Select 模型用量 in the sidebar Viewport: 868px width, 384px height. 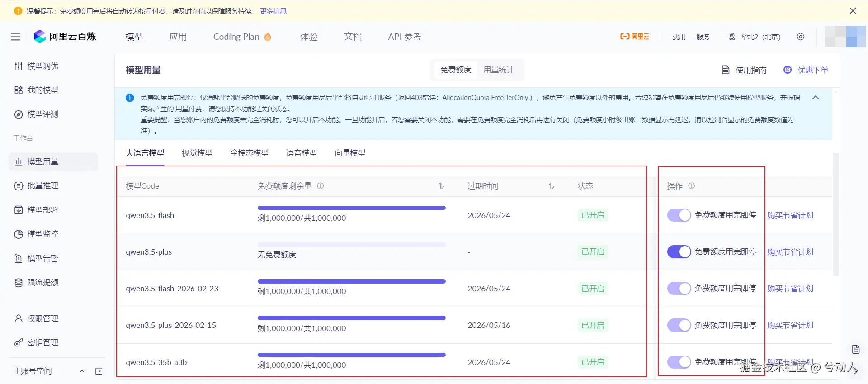pos(53,161)
